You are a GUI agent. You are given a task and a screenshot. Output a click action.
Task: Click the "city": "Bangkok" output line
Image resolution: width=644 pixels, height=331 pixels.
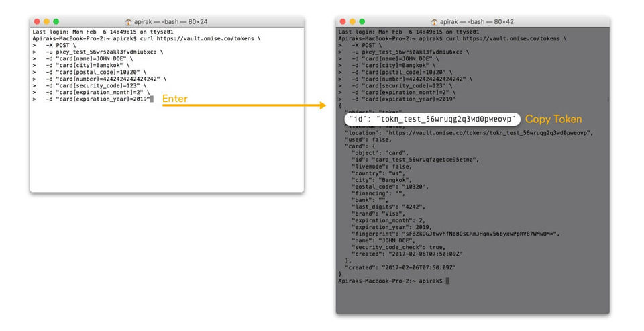pos(382,180)
